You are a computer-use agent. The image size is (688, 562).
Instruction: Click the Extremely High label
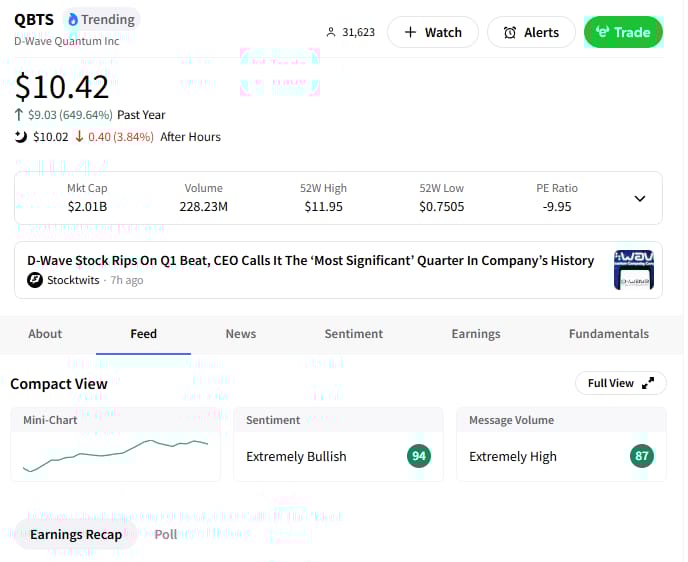(513, 457)
